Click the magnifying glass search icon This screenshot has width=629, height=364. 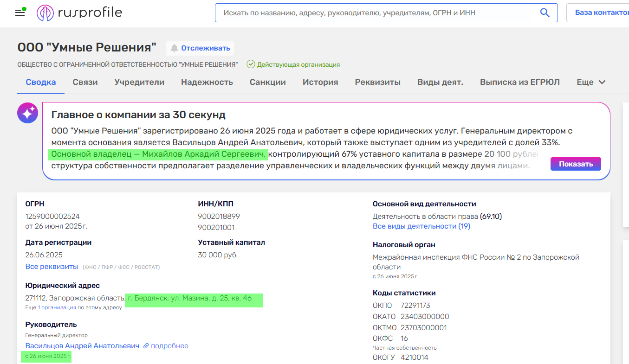tap(545, 13)
